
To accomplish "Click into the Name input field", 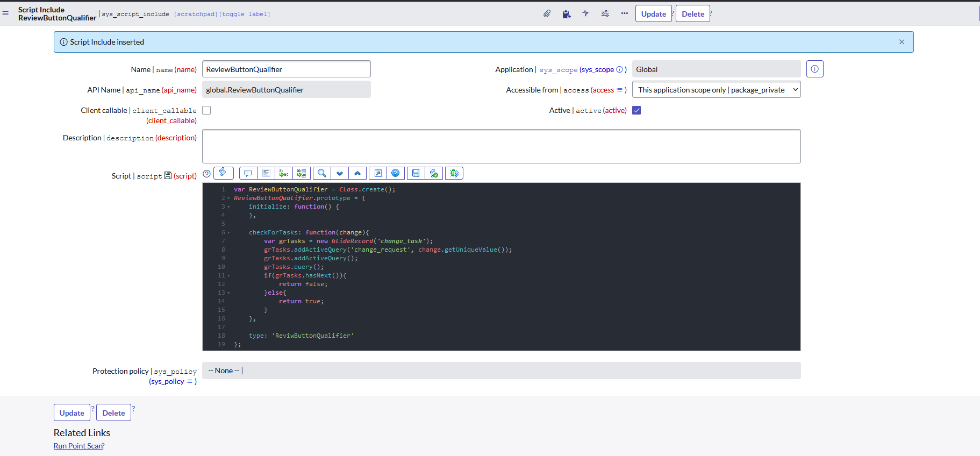I will pyautogui.click(x=287, y=69).
